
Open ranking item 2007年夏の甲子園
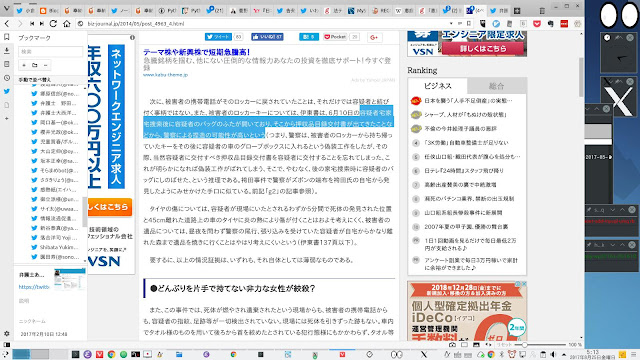point(466,227)
